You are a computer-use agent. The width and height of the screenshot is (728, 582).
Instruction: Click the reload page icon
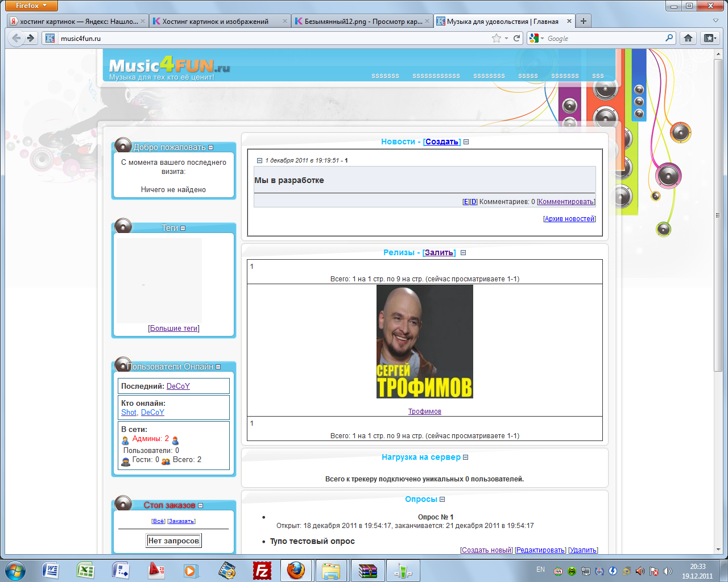click(x=517, y=38)
